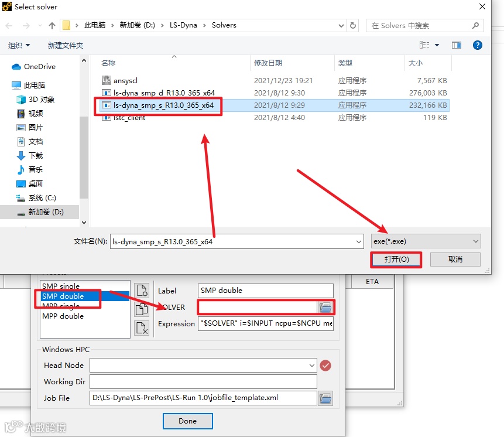Click the Label field SMP double
The height and width of the screenshot is (437, 504).
click(x=266, y=291)
